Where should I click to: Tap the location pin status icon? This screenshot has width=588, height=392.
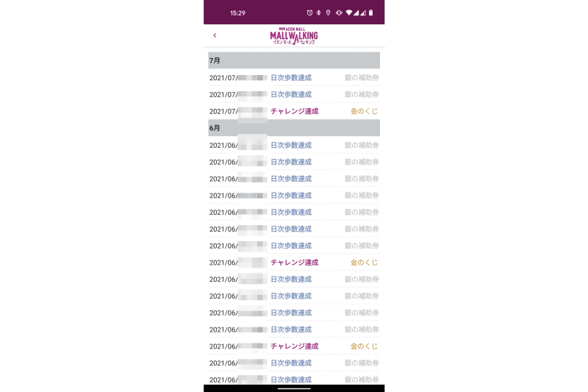point(328,13)
